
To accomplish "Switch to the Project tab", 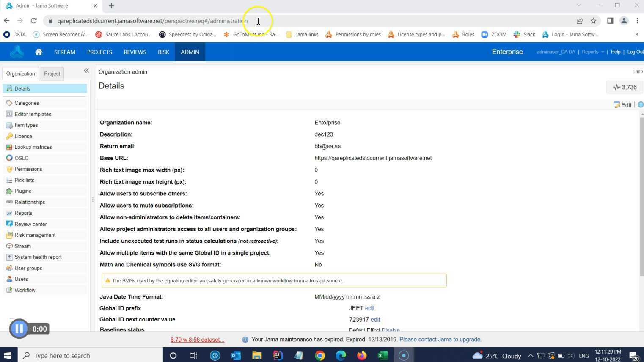I will (52, 74).
